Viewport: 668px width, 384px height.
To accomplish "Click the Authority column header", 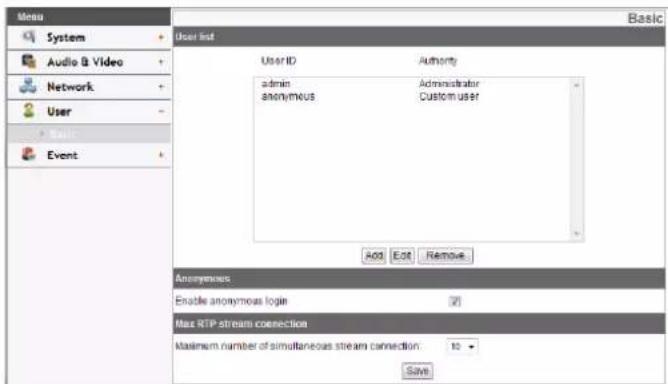I will [438, 61].
